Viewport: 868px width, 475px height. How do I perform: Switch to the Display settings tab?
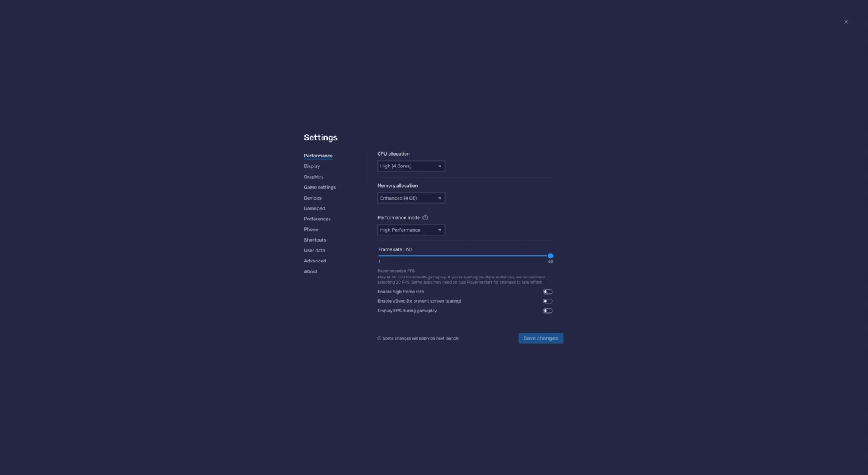[312, 167]
